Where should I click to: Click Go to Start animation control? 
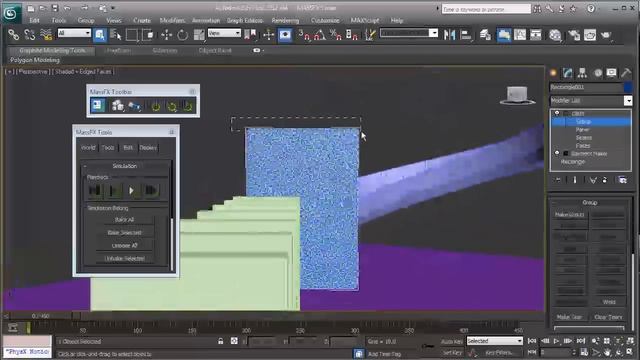tap(532, 341)
